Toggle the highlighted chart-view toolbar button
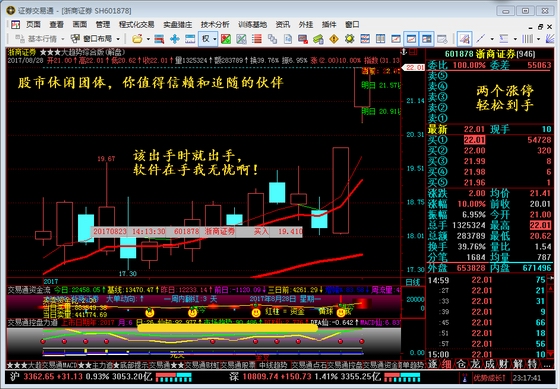This screenshot has width=560, height=389. [411, 39]
